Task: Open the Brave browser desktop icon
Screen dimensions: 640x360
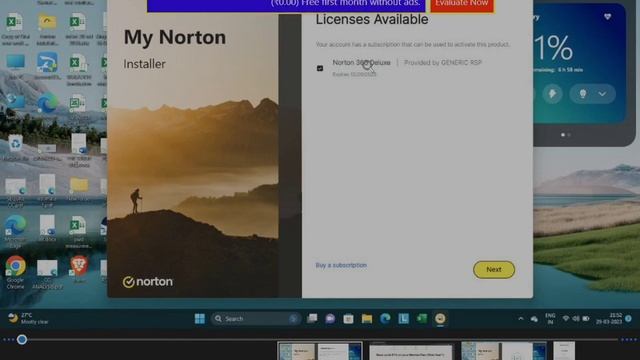Action: (x=79, y=269)
